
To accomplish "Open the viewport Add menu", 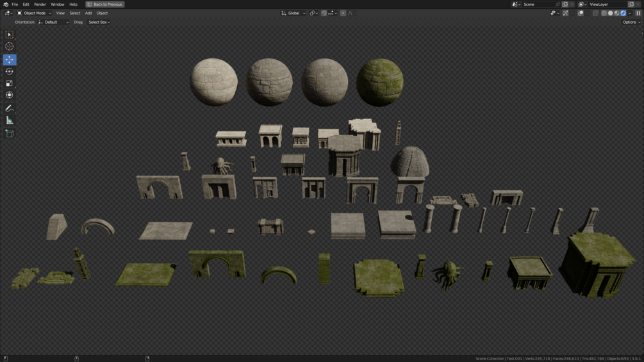I will [88, 13].
